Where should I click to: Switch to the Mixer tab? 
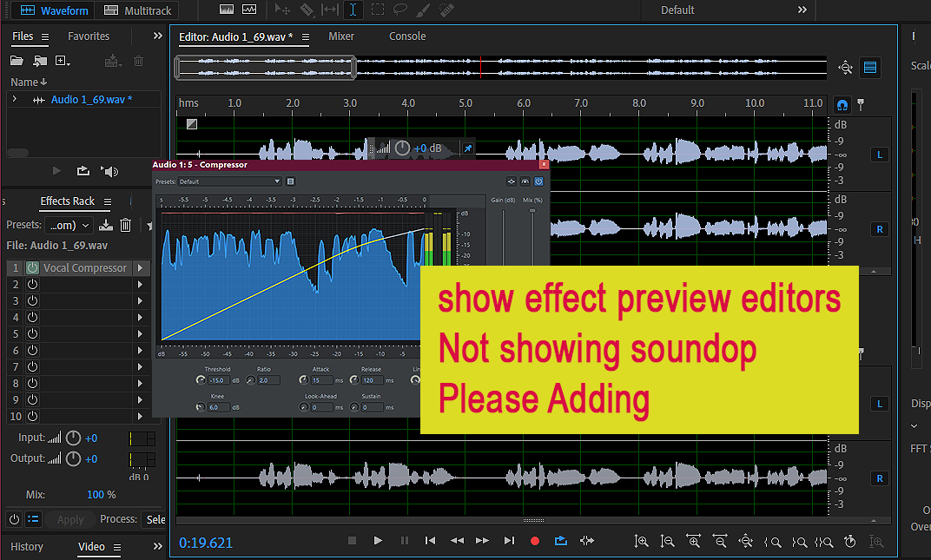click(341, 36)
